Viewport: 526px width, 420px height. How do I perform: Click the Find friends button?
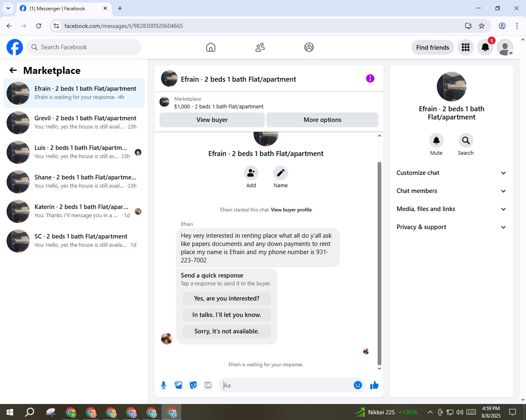(x=433, y=47)
